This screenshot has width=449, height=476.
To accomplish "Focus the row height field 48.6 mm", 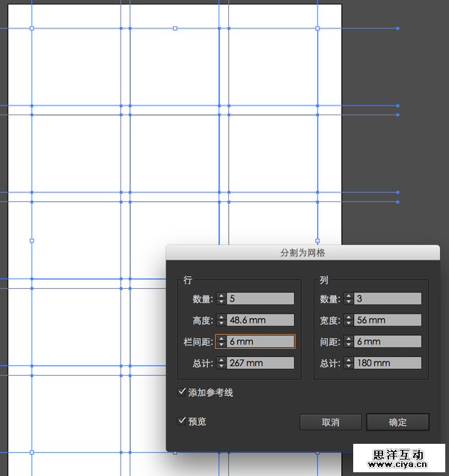I will click(260, 320).
